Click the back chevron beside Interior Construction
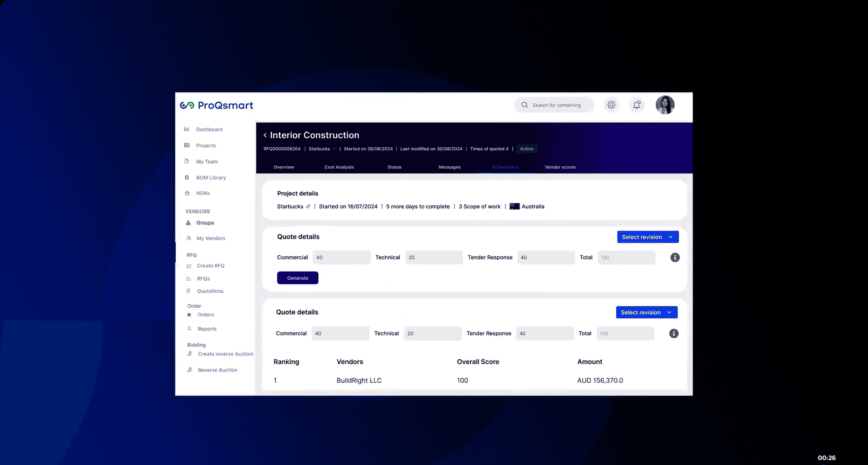 pyautogui.click(x=264, y=135)
